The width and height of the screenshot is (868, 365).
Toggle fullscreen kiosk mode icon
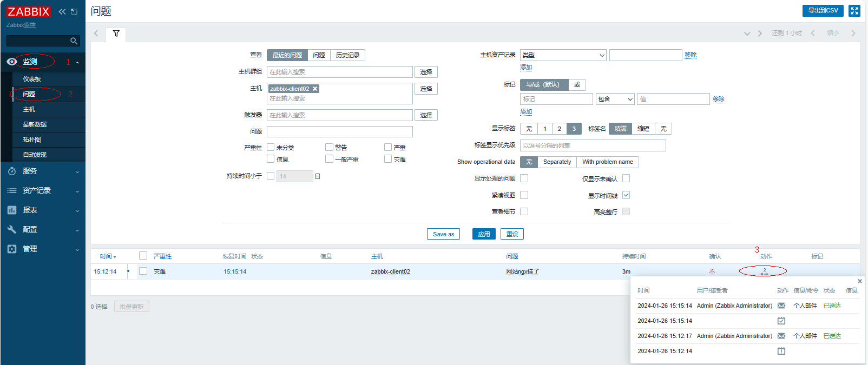[x=854, y=11]
